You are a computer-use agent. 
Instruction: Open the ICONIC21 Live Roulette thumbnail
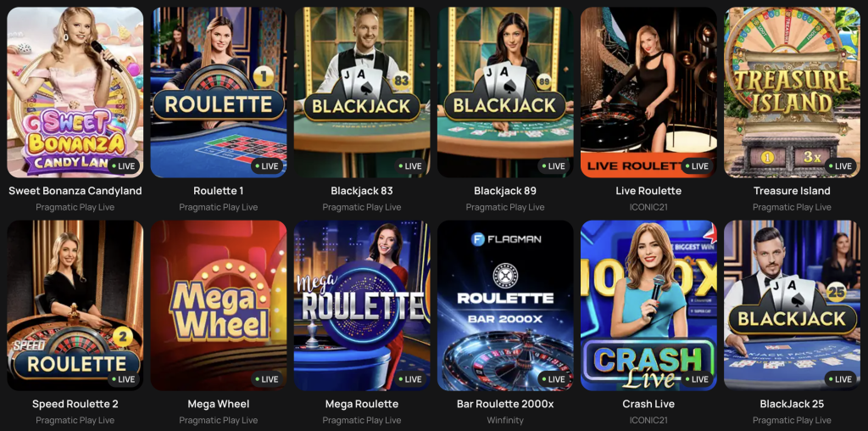[648, 92]
